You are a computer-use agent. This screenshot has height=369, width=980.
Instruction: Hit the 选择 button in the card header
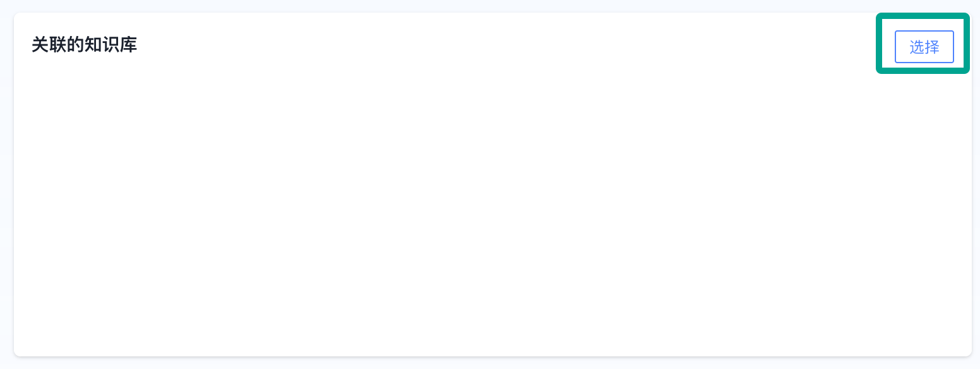[924, 47]
